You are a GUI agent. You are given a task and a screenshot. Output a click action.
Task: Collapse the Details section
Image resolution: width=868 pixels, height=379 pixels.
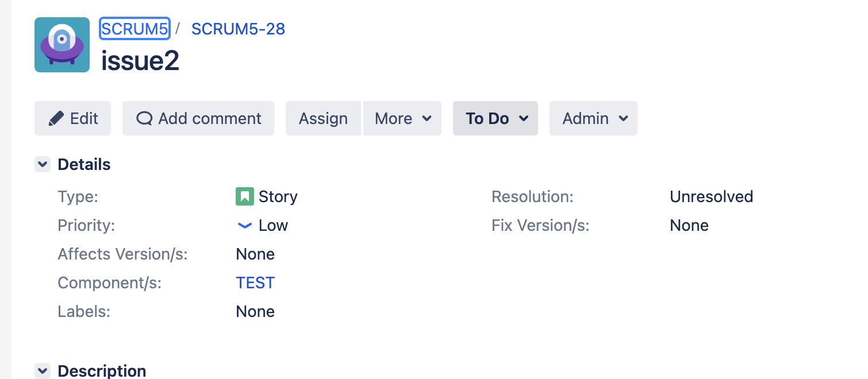point(42,164)
